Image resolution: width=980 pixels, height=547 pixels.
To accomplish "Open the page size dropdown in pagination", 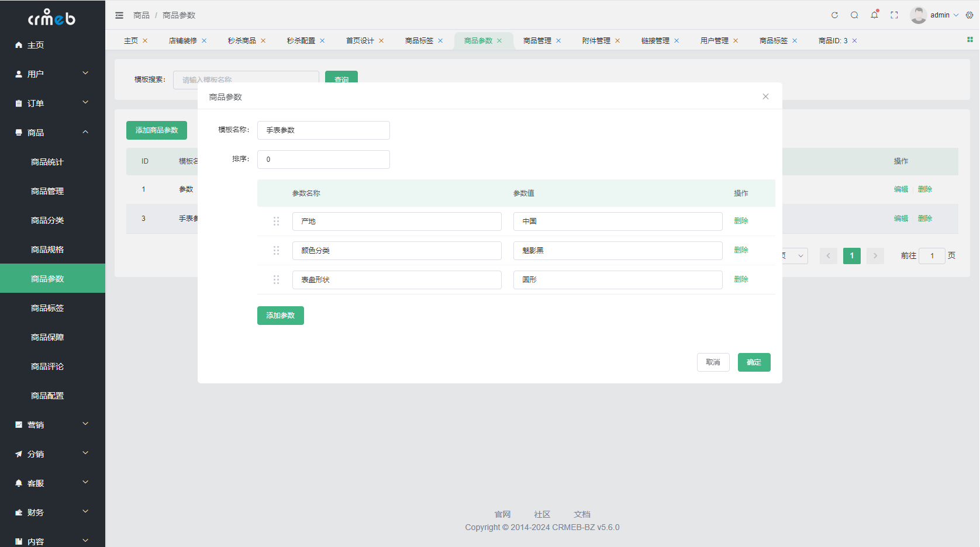I will [x=795, y=256].
